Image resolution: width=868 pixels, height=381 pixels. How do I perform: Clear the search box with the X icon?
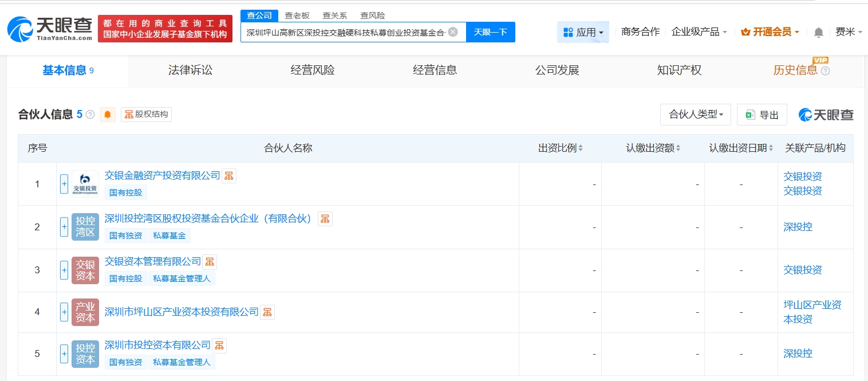[453, 32]
